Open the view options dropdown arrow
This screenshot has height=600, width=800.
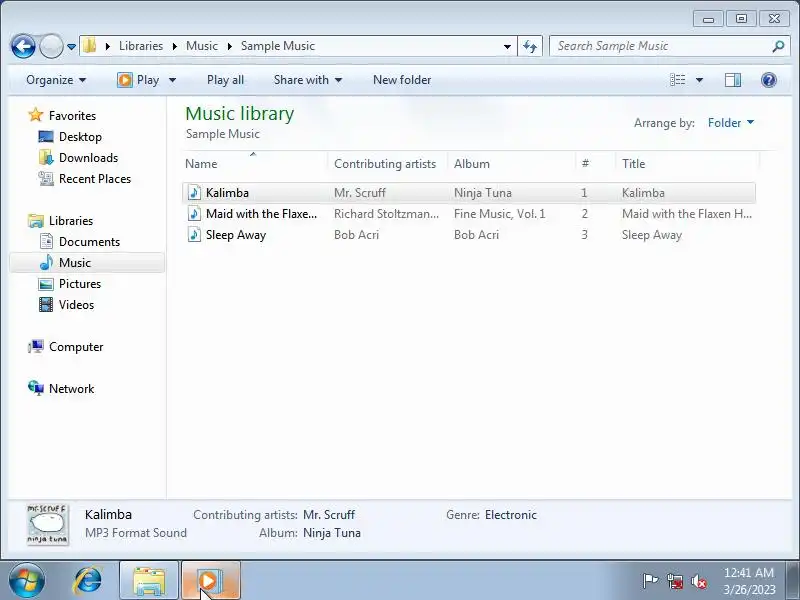tap(699, 80)
